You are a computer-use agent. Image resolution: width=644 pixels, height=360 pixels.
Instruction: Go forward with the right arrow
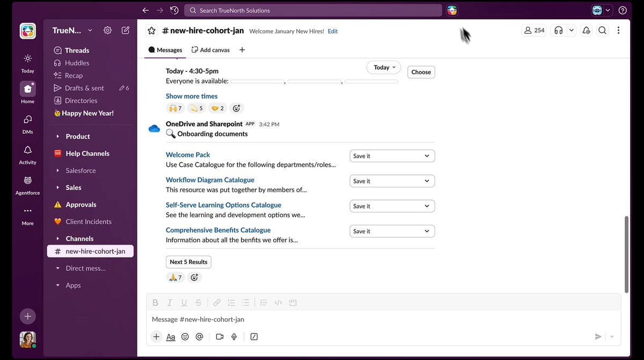click(159, 10)
